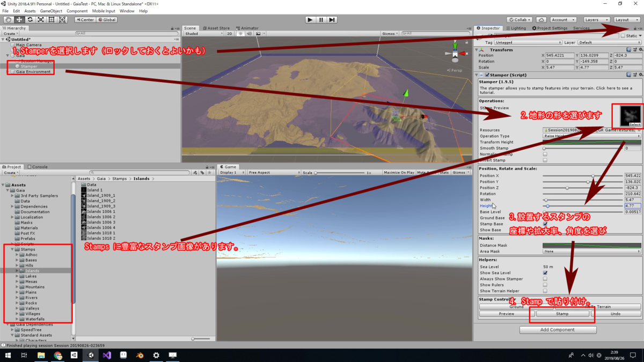Viewport: 644px width, 362px height.
Task: Click Project search by label icon
Action: (x=202, y=173)
